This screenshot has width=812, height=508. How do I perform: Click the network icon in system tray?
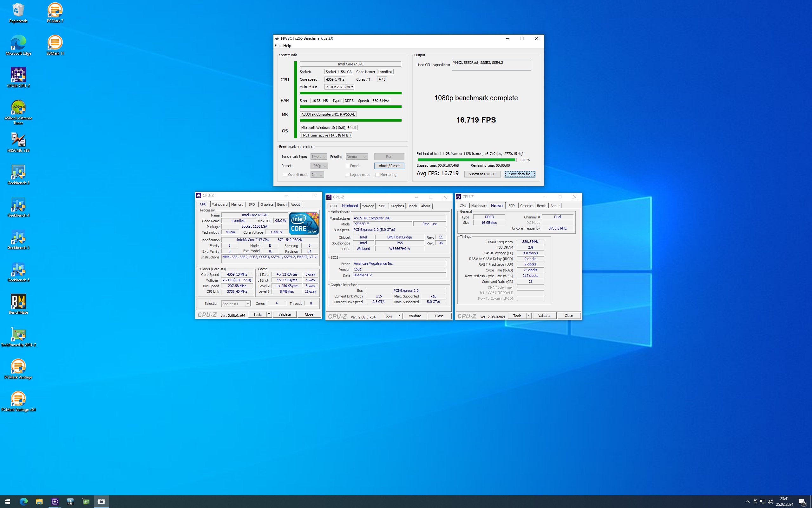coord(763,502)
